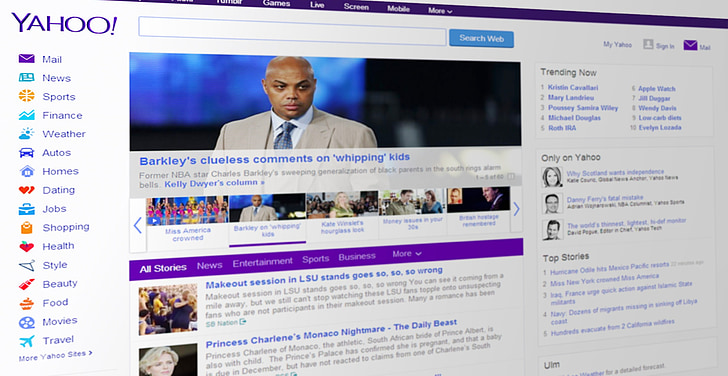
Task: Select the Finance chart icon
Action: [x=26, y=115]
